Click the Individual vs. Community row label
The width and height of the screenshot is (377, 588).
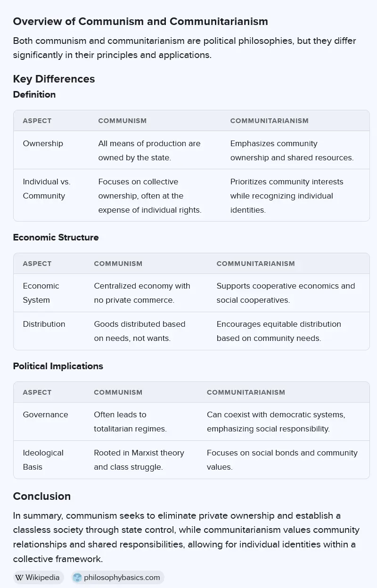coord(47,189)
